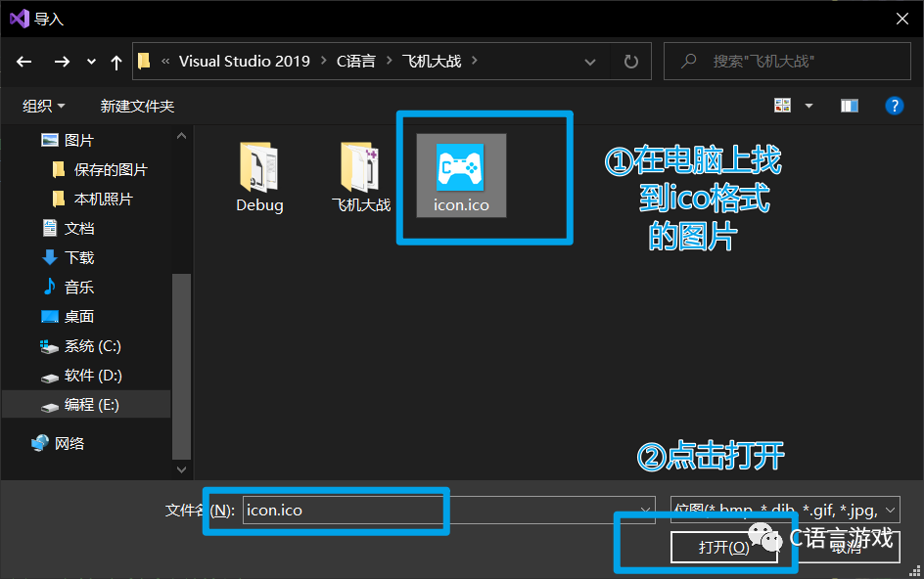The height and width of the screenshot is (579, 924).
Task: Click the sidebar scroll up arrow
Action: 181,136
